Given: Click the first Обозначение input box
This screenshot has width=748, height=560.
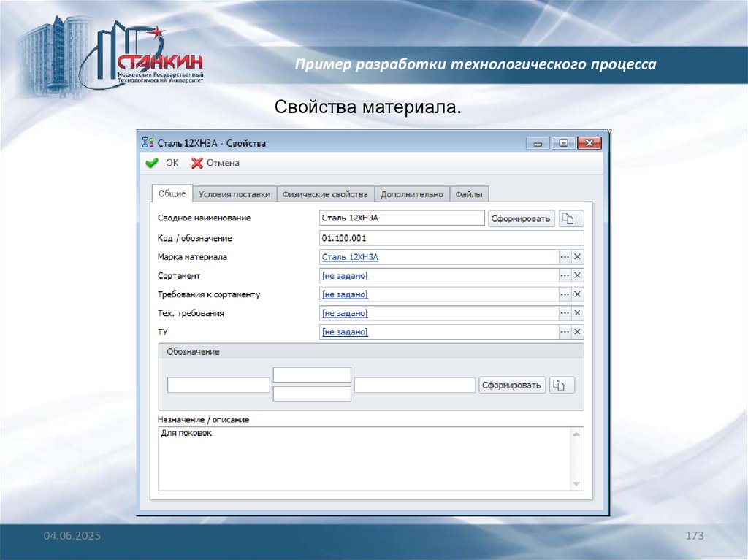Looking at the screenshot, I should pyautogui.click(x=218, y=385).
